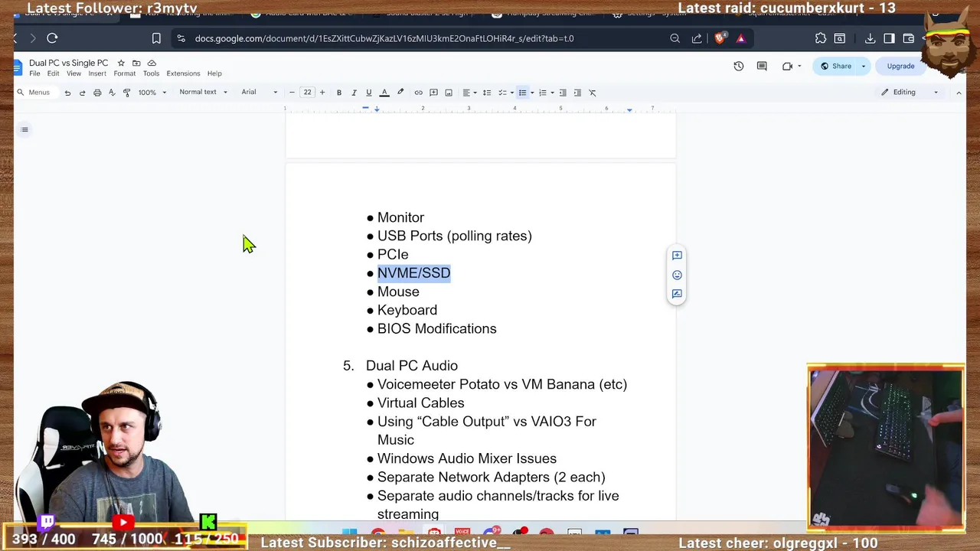Open the Tools menu
The height and width of the screenshot is (551, 980).
[151, 73]
